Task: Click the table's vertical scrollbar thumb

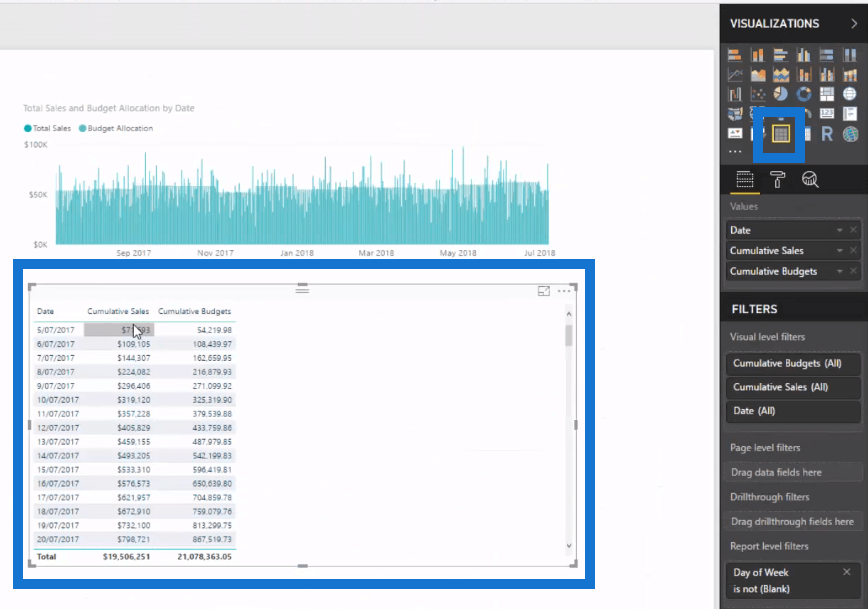Action: click(x=569, y=335)
